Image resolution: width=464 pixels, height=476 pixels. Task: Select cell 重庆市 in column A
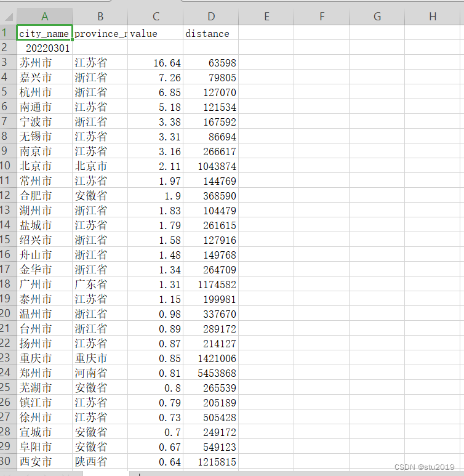[44, 358]
